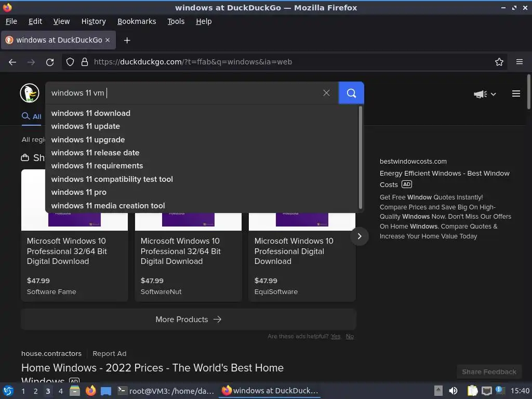The width and height of the screenshot is (532, 399).
Task: Click the bestwindowcosts.com ad domain
Action: pos(413,162)
